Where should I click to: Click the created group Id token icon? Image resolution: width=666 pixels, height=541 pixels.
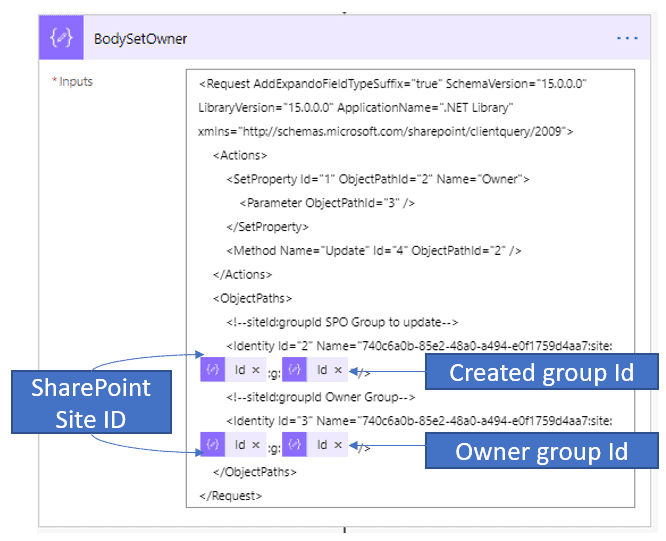click(295, 370)
